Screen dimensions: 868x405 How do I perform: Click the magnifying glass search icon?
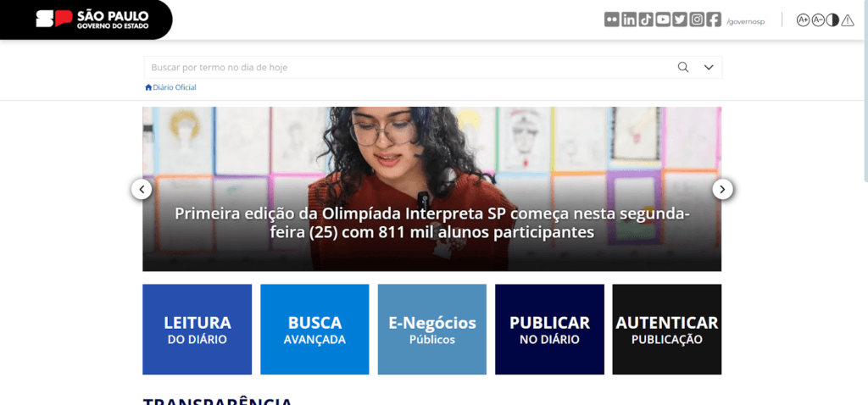point(683,68)
